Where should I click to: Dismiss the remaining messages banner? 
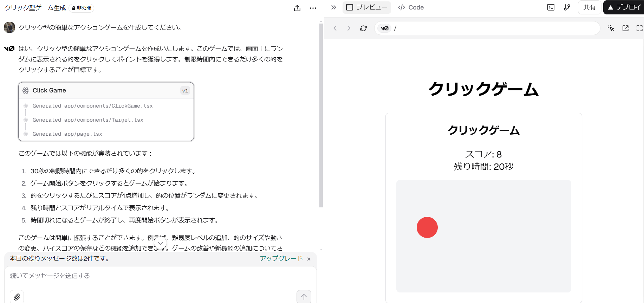coord(309,259)
